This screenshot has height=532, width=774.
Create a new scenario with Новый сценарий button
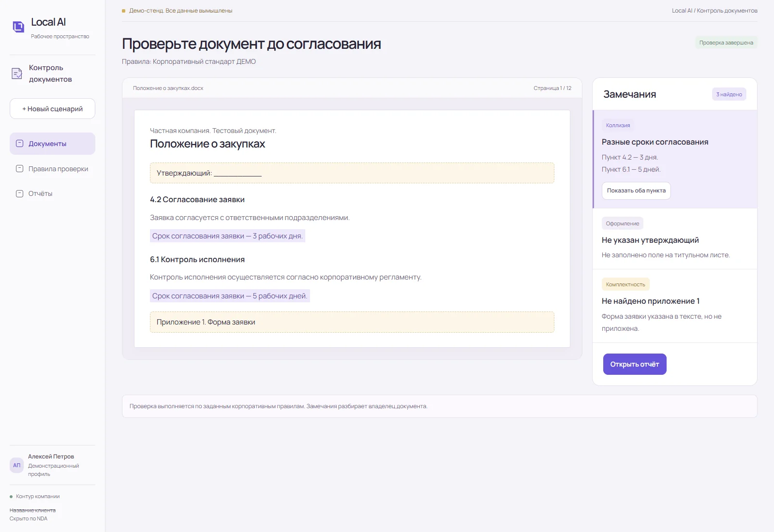(52, 109)
